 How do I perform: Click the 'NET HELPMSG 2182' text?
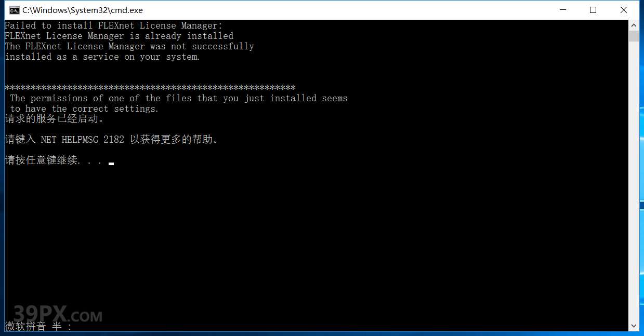coord(83,139)
